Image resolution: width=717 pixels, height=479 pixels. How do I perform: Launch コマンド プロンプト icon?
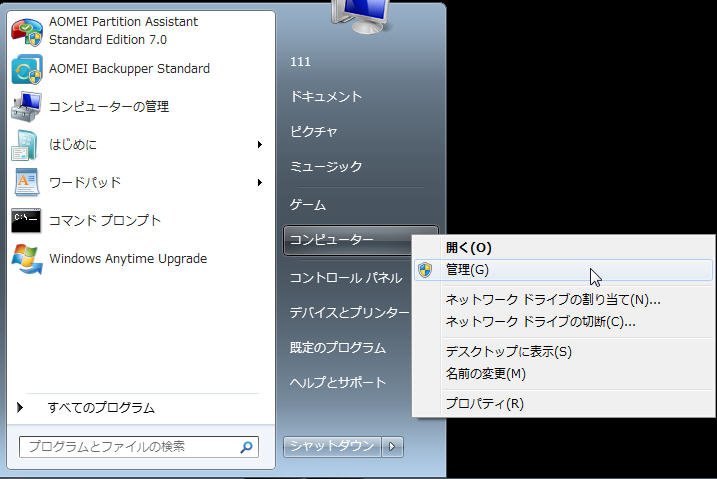tap(26, 220)
